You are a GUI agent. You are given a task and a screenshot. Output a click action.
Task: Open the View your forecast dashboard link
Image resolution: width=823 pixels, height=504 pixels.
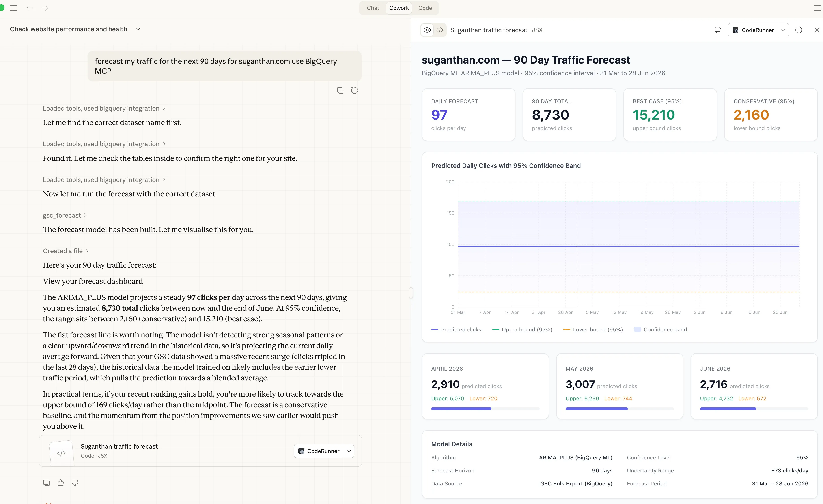93,281
